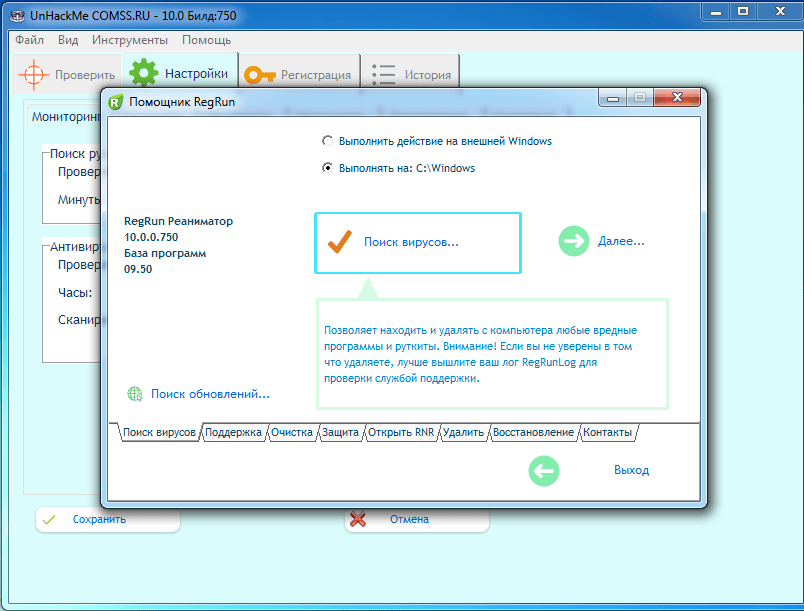Image resolution: width=804 pixels, height=611 pixels.
Task: Close the Помощник RegRun dialog
Action: (677, 97)
